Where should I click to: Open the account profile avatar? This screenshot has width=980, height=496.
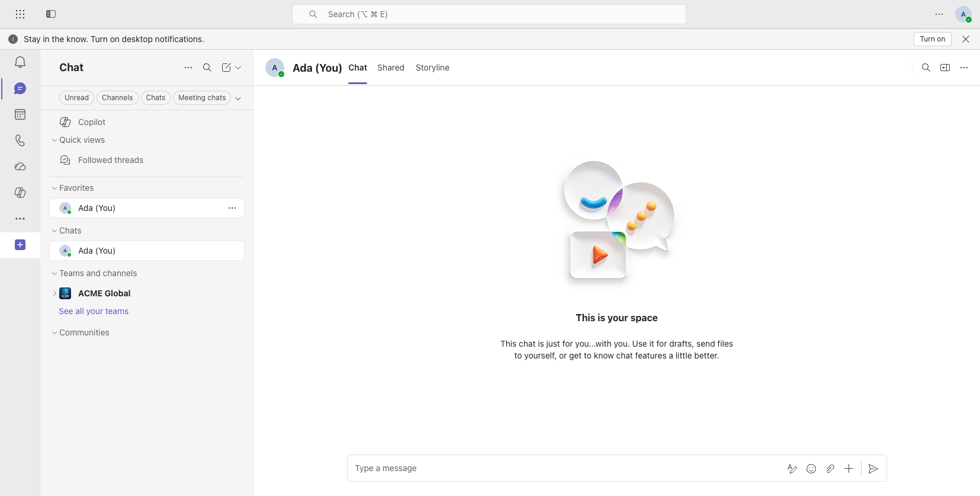pyautogui.click(x=963, y=14)
